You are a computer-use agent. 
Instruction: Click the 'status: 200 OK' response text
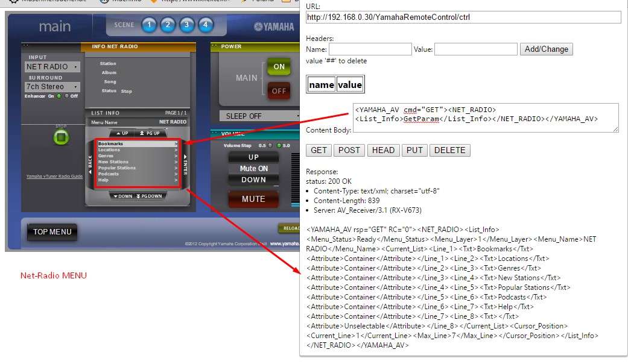(329, 181)
